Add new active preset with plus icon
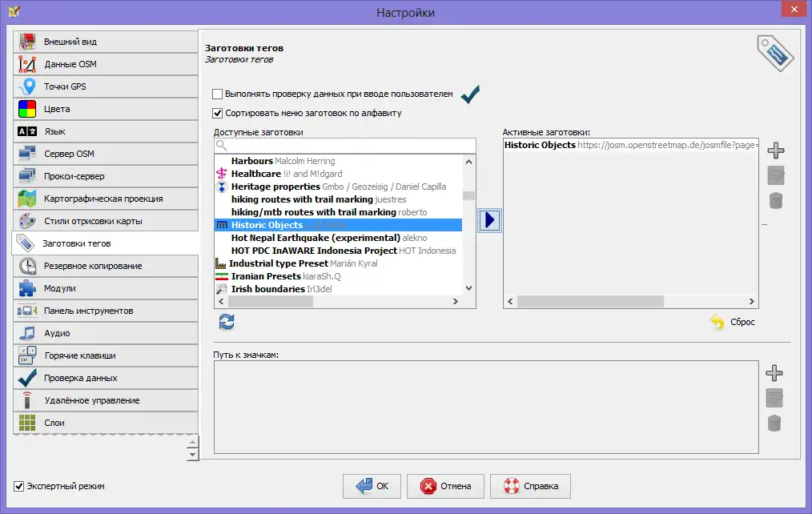The image size is (812, 514). (x=774, y=151)
